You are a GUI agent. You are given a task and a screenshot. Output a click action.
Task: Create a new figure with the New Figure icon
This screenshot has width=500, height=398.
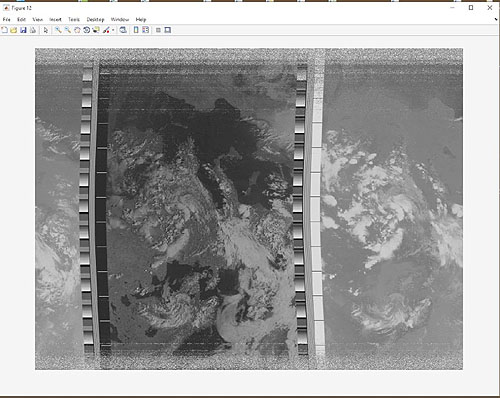pyautogui.click(x=4, y=30)
